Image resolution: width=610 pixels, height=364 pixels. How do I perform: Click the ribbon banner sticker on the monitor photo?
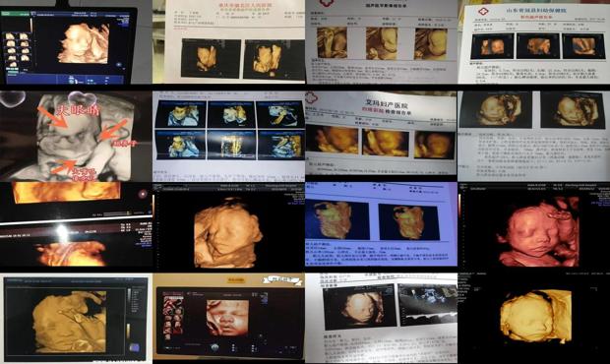point(282,279)
